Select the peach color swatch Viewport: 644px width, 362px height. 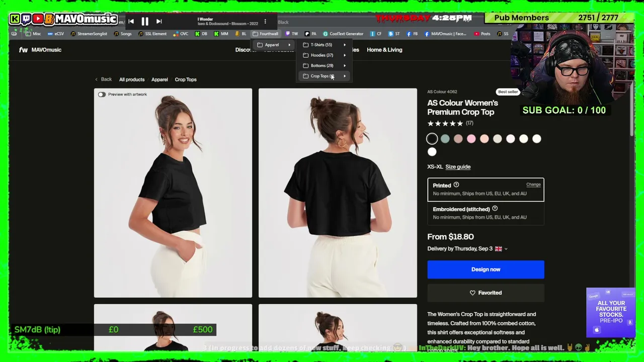485,139
